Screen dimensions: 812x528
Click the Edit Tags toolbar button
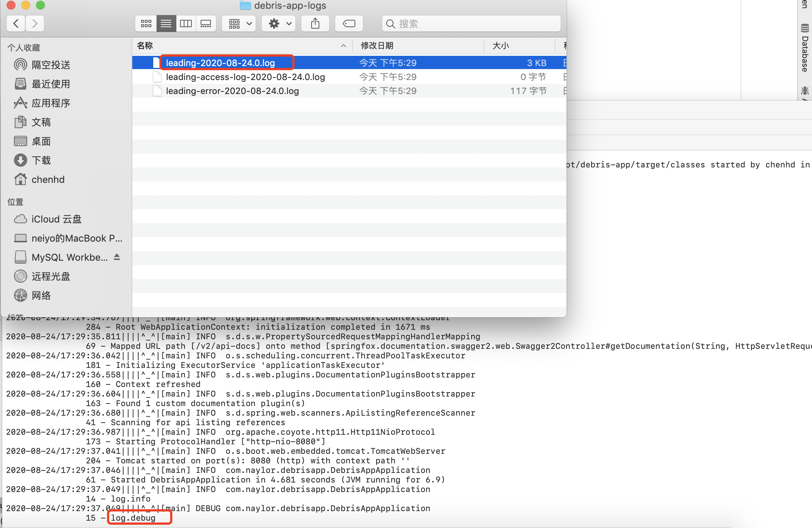[349, 24]
